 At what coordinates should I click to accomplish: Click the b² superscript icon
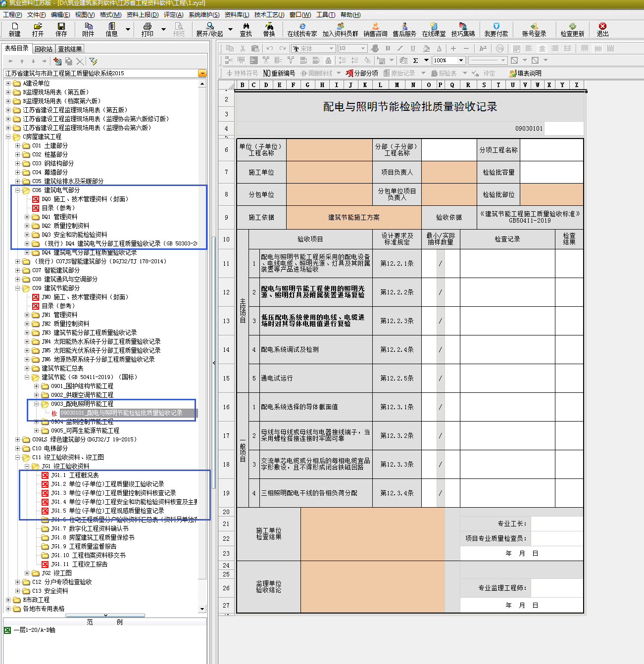[x=483, y=48]
